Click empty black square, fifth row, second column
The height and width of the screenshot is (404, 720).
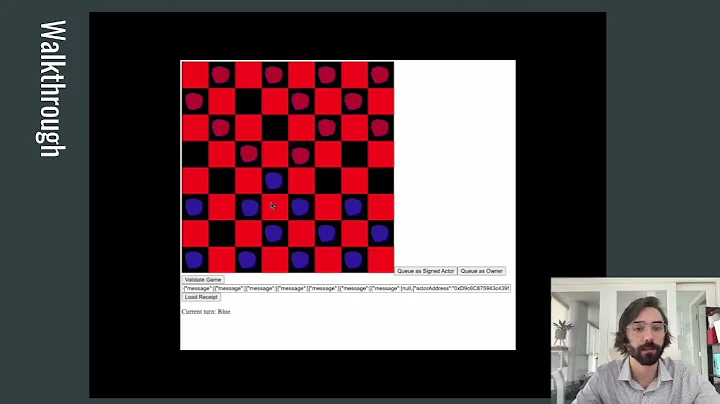click(x=222, y=180)
